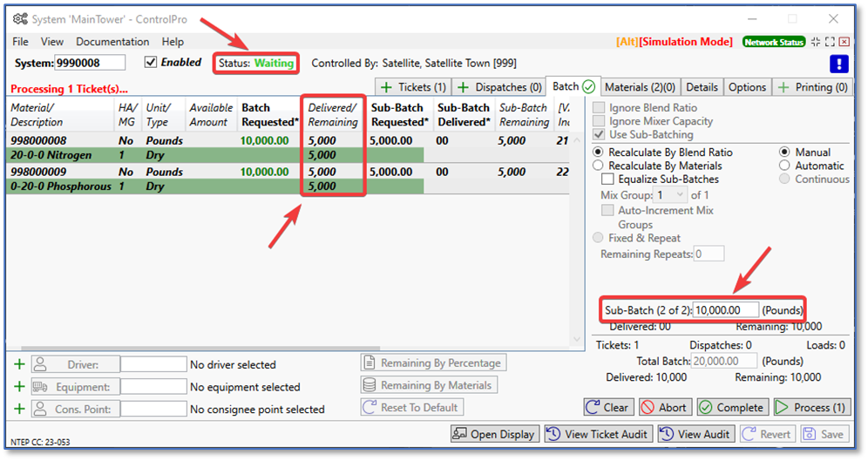Click the blue exclamation alert icon
This screenshot has height=461, width=868.
click(x=837, y=64)
